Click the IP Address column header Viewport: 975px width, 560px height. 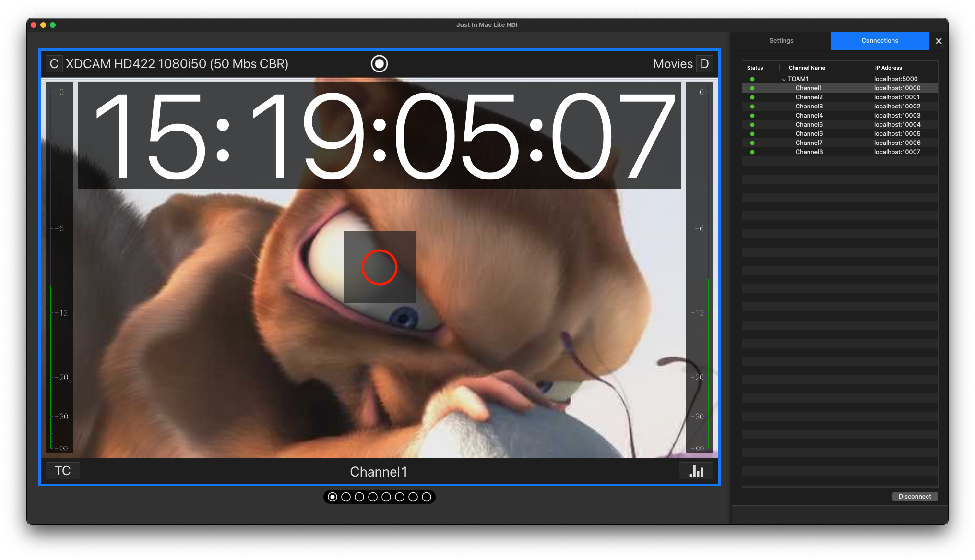(888, 68)
